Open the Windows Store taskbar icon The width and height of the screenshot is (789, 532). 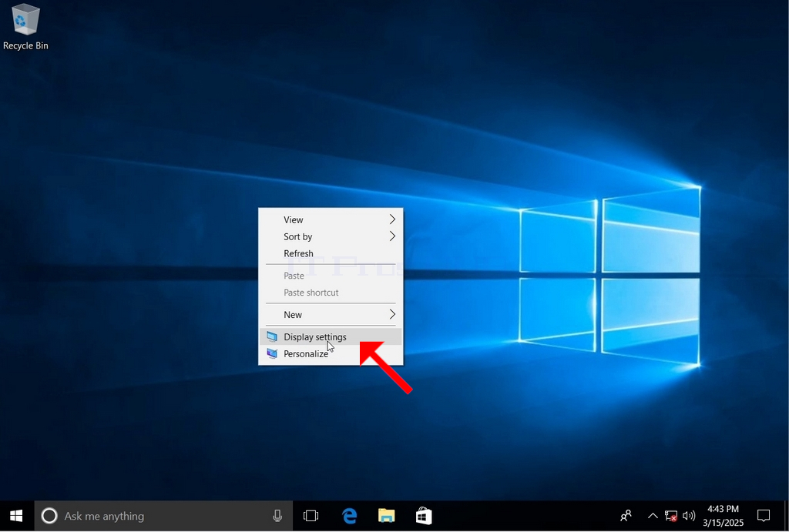[x=424, y=516]
